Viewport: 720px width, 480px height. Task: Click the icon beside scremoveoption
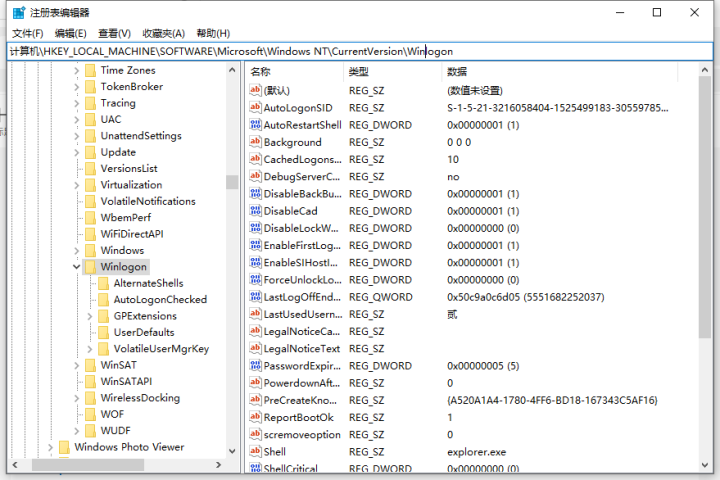click(x=255, y=434)
